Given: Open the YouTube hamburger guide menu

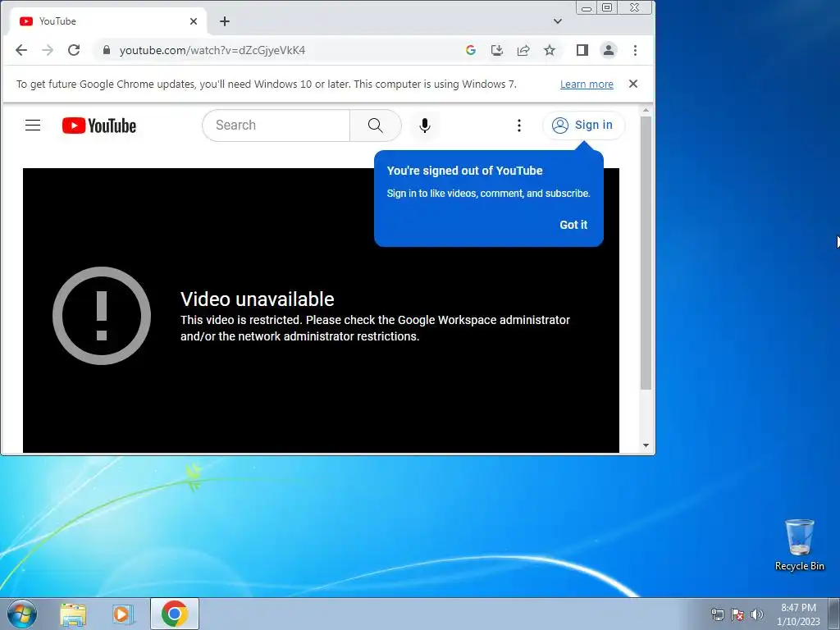Looking at the screenshot, I should coord(33,126).
